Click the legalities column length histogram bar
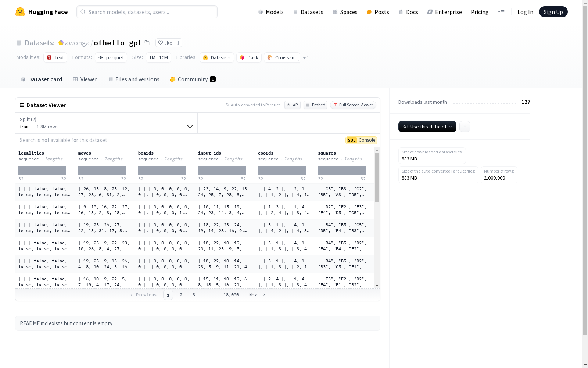The width and height of the screenshot is (588, 368). (42, 170)
